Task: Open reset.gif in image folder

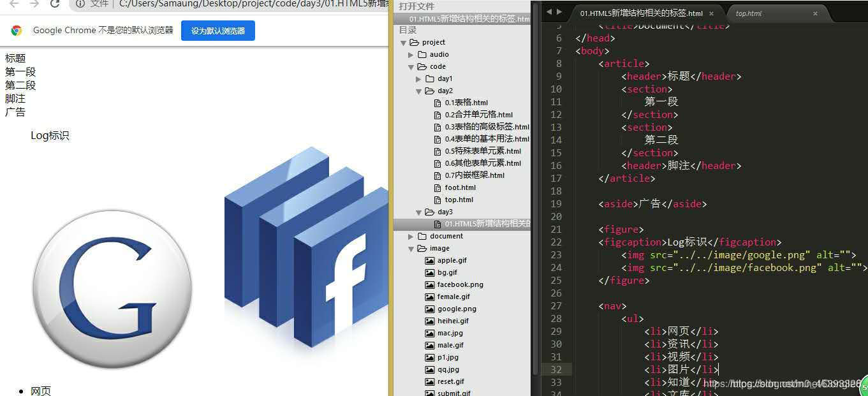Action: (x=451, y=381)
